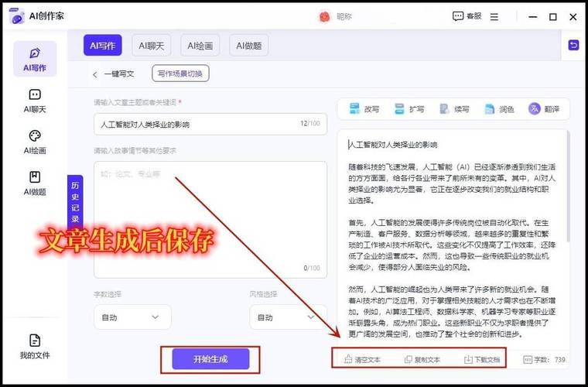Click the 字数选择 label

point(108,294)
